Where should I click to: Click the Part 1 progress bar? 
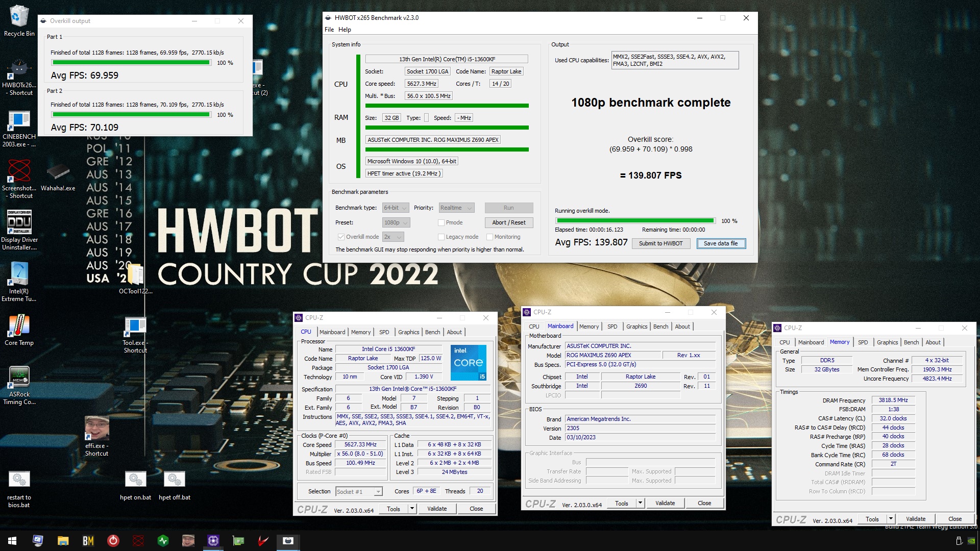(131, 63)
